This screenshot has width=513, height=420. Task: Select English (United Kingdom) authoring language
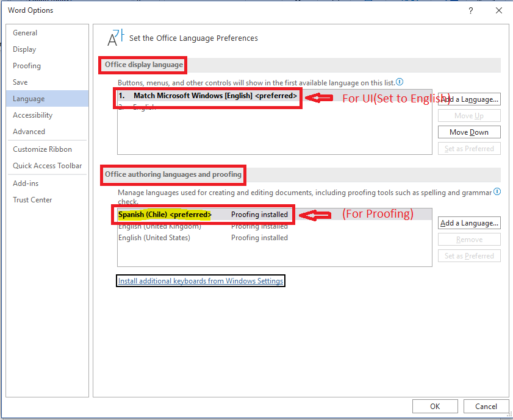coord(274,226)
